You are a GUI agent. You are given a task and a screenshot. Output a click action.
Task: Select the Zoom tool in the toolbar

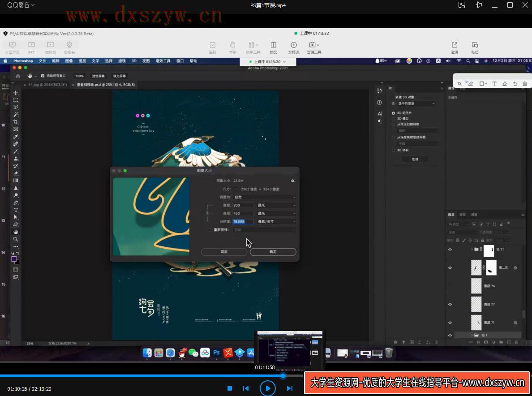pyautogui.click(x=16, y=239)
